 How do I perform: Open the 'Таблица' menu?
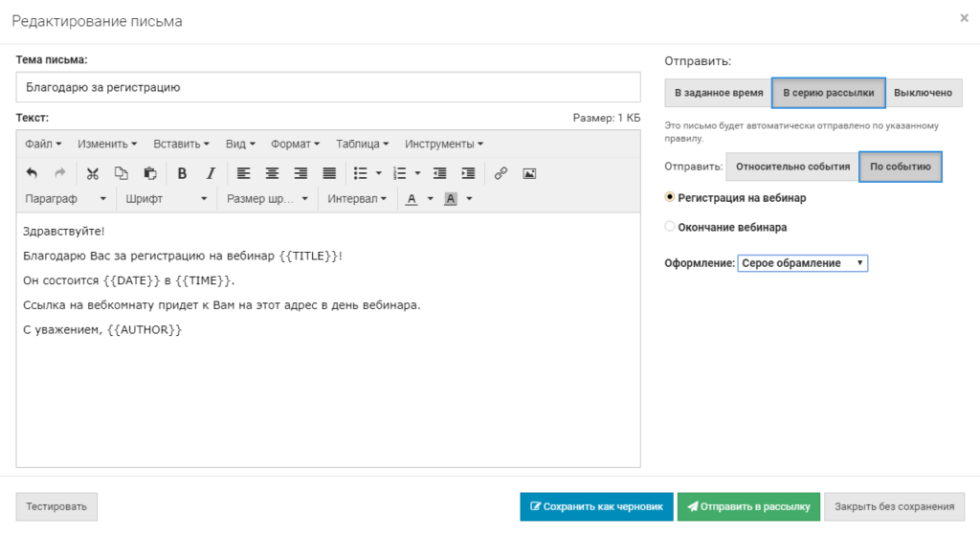(362, 144)
